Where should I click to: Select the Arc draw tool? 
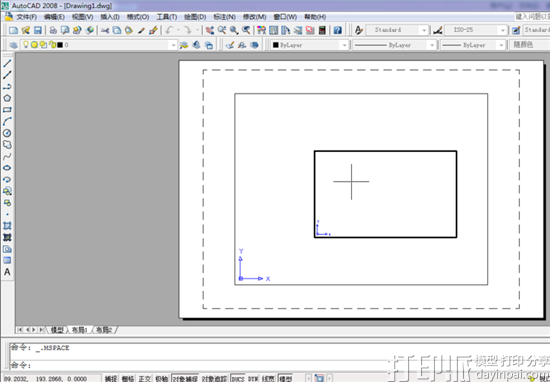click(x=7, y=121)
